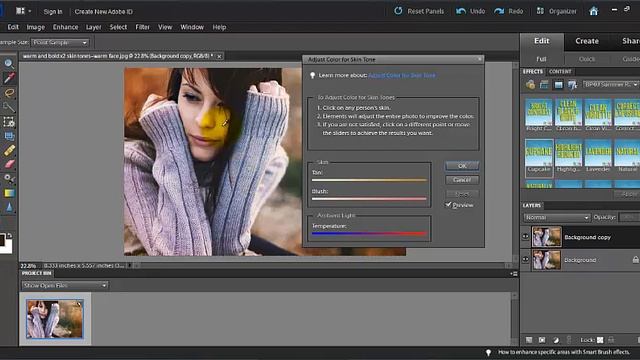Select the Smart Brush tool
Screen dimensions: 640x360
click(x=9, y=179)
